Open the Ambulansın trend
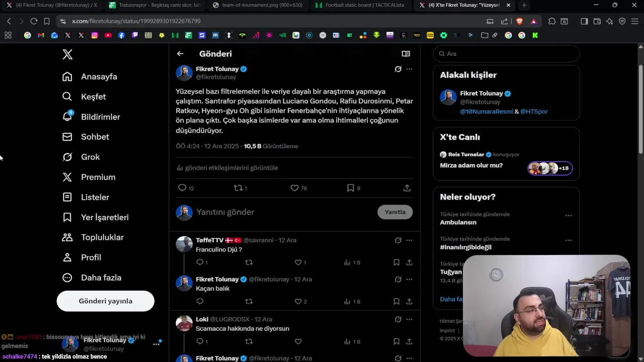 pyautogui.click(x=458, y=222)
